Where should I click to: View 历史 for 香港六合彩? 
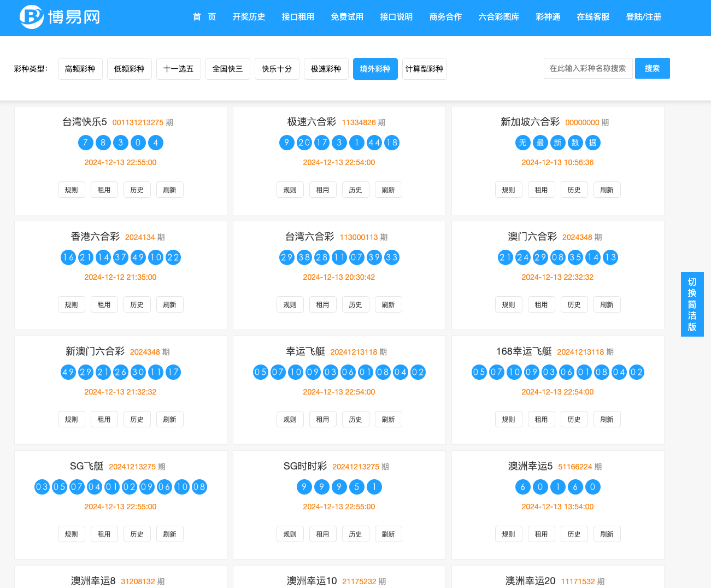[x=137, y=305]
